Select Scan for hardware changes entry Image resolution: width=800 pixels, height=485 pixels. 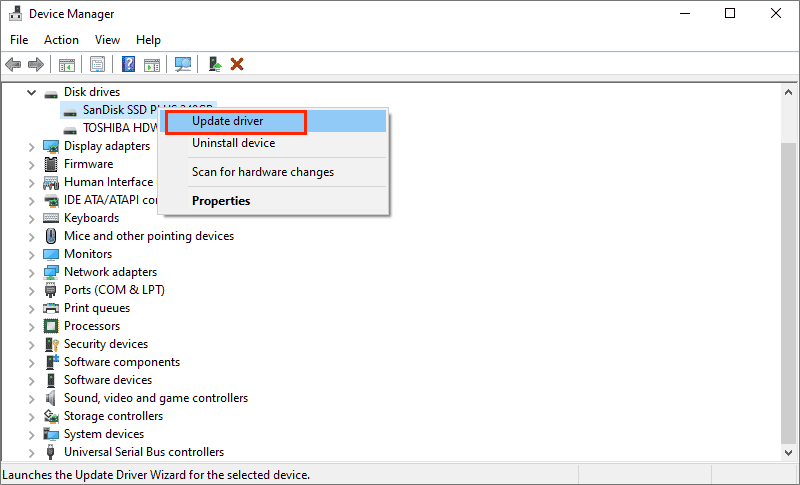pos(273,172)
